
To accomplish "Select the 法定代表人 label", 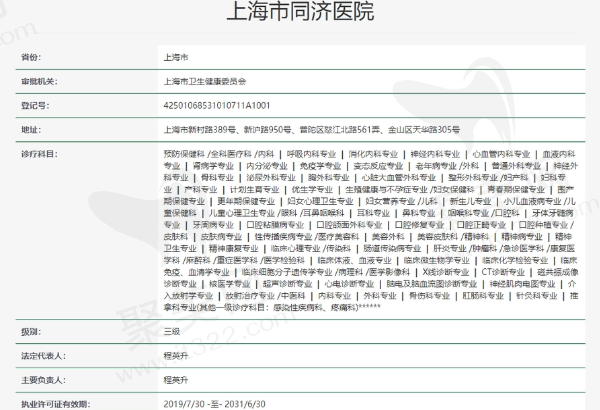I will 43,356.
